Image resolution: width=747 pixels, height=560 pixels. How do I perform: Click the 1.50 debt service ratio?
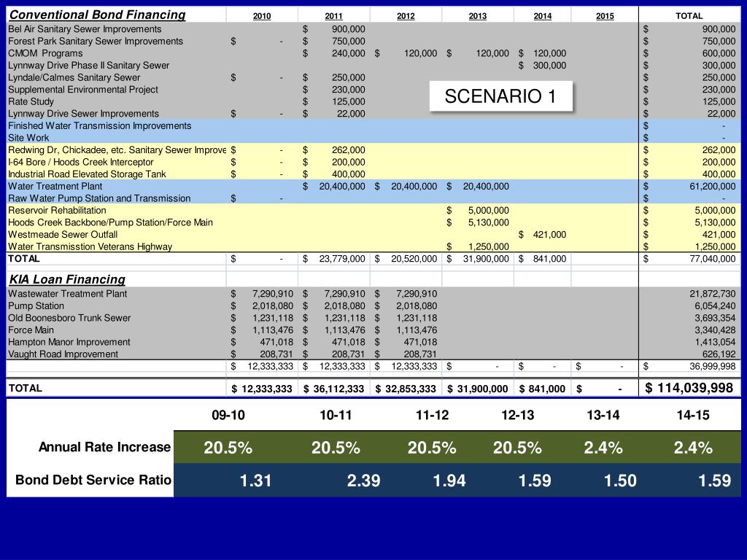pyautogui.click(x=620, y=481)
